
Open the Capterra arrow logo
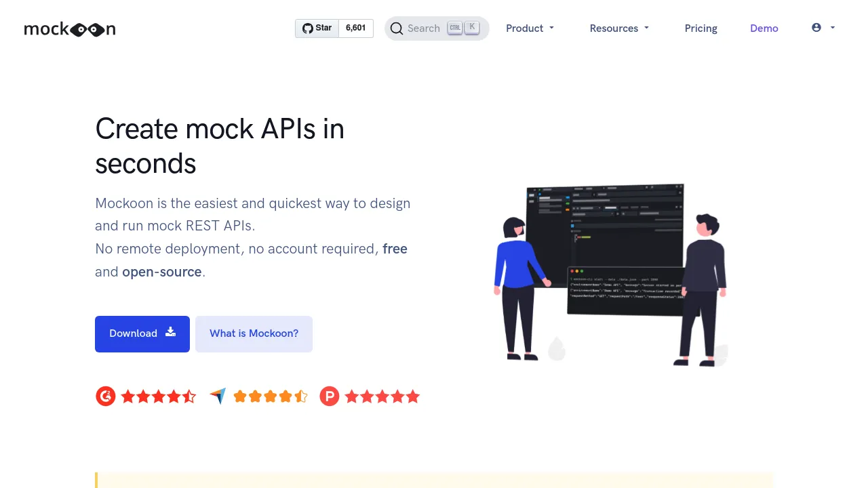tap(218, 396)
